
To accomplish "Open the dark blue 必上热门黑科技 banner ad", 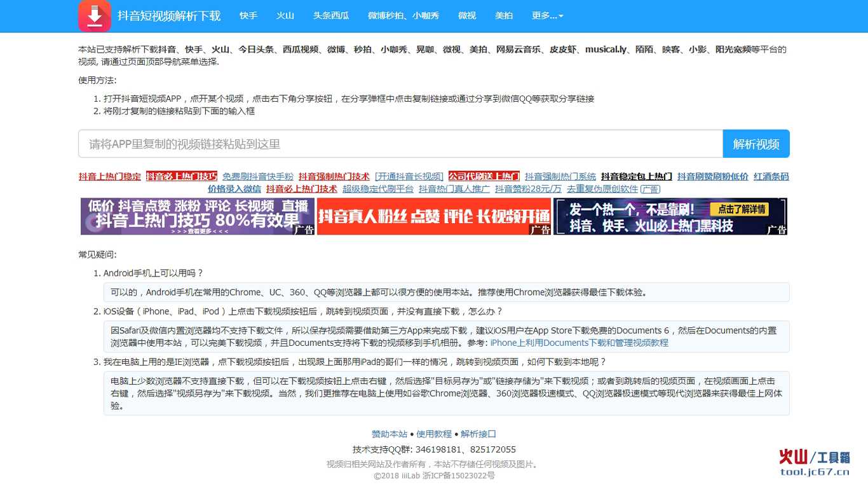I will (x=670, y=216).
